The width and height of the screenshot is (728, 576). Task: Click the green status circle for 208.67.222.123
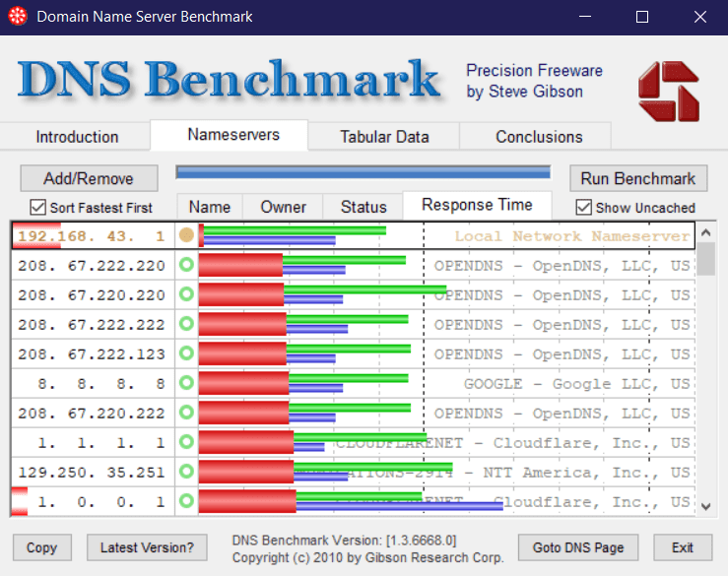[186, 353]
